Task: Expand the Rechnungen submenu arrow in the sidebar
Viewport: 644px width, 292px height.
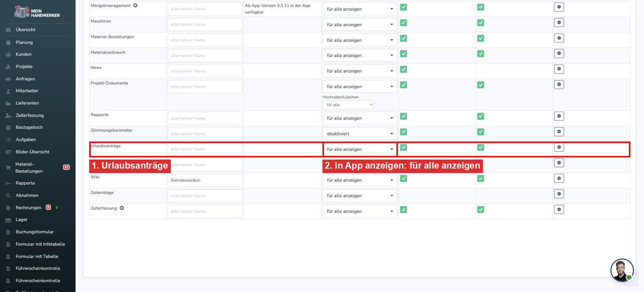Action: (x=57, y=208)
